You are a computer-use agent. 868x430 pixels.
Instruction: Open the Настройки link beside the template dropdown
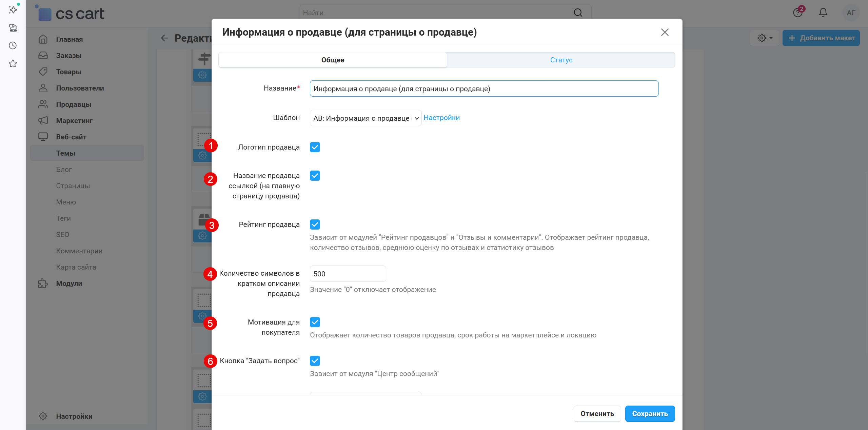coord(441,117)
